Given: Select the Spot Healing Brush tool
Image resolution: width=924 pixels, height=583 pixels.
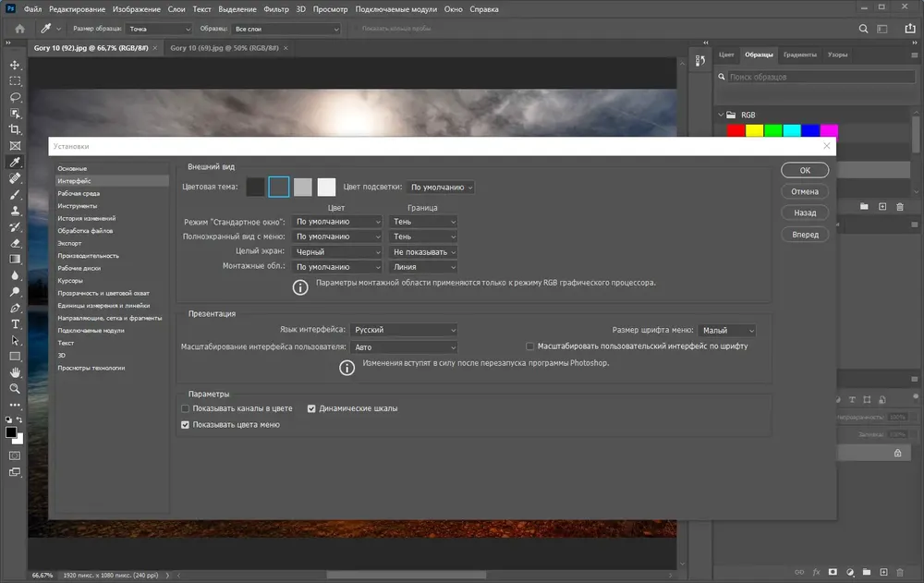Looking at the screenshot, I should tap(16, 178).
